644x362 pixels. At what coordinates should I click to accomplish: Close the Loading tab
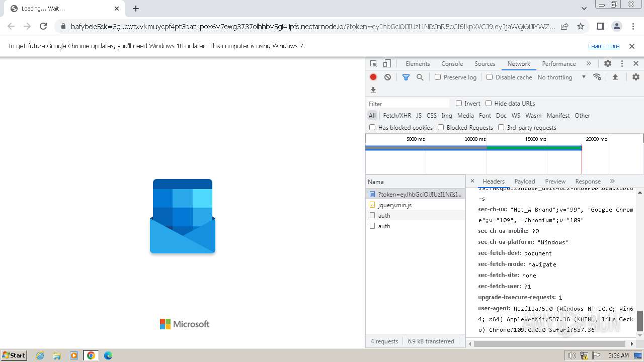(x=117, y=9)
